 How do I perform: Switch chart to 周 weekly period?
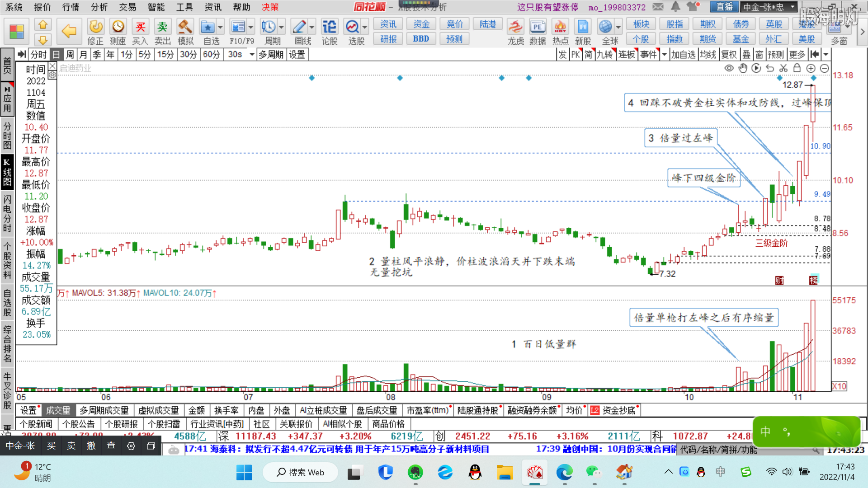point(70,55)
